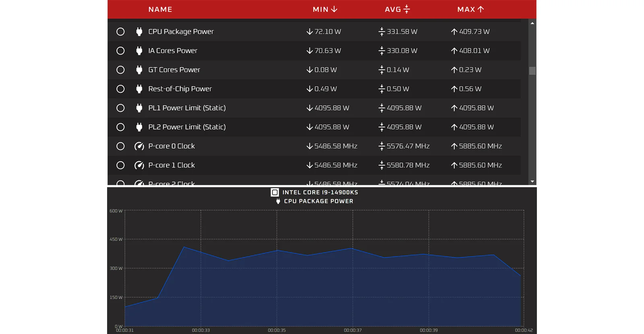Click the max arrow next to 0.23 W

pyautogui.click(x=454, y=70)
